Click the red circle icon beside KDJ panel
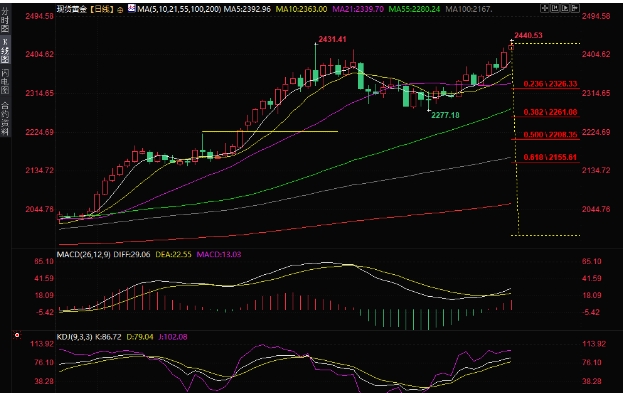The width and height of the screenshot is (623, 393). coord(17,335)
